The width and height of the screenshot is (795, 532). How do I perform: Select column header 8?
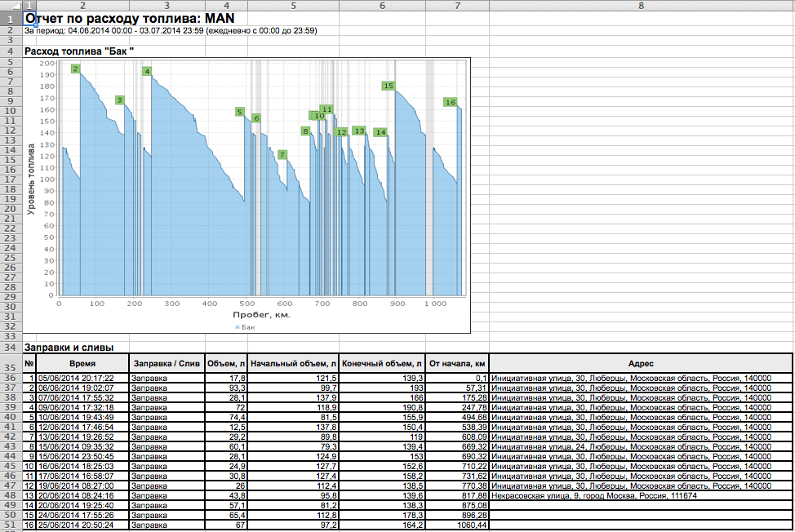641,6
